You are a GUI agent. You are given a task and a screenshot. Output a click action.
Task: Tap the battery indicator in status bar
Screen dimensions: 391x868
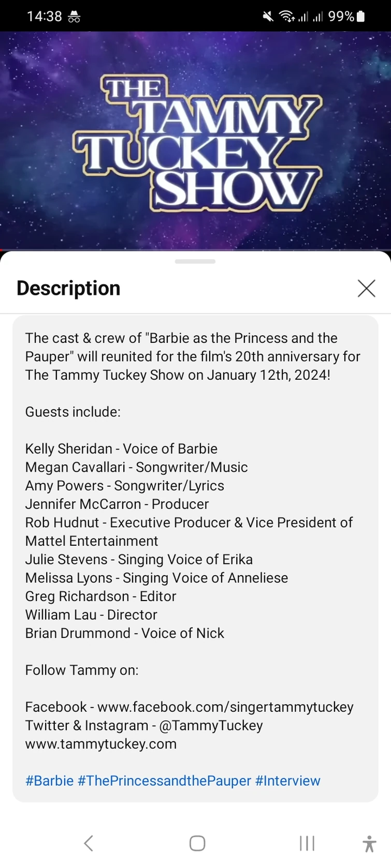361,17
